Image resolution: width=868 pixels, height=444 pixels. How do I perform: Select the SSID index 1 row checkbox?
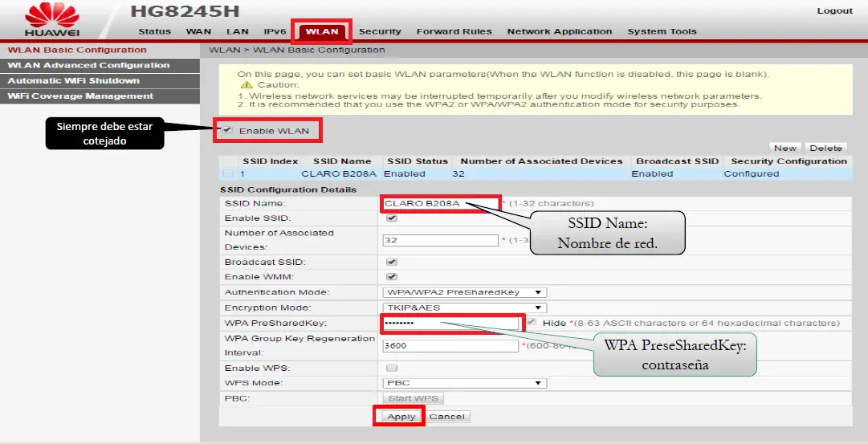(x=228, y=174)
